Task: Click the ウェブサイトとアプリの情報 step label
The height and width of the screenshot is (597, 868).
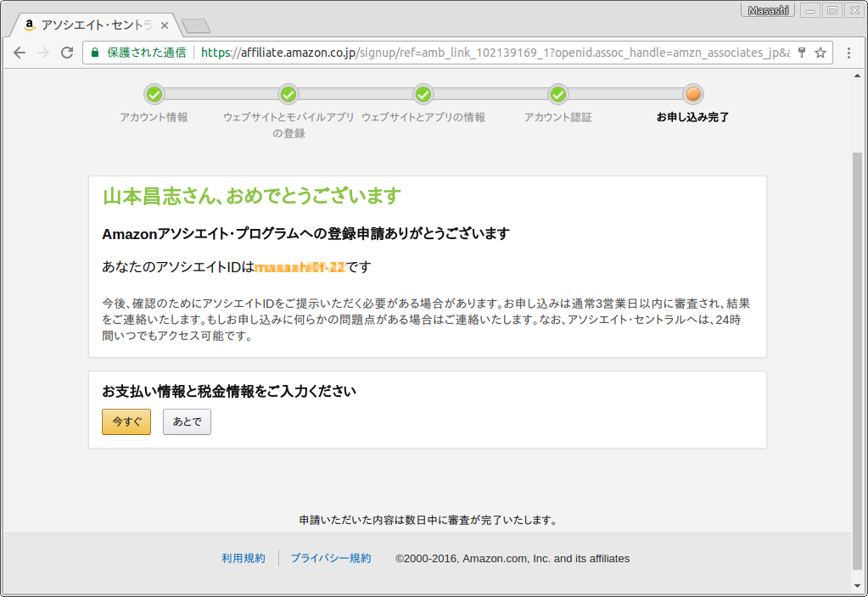Action: pyautogui.click(x=423, y=117)
